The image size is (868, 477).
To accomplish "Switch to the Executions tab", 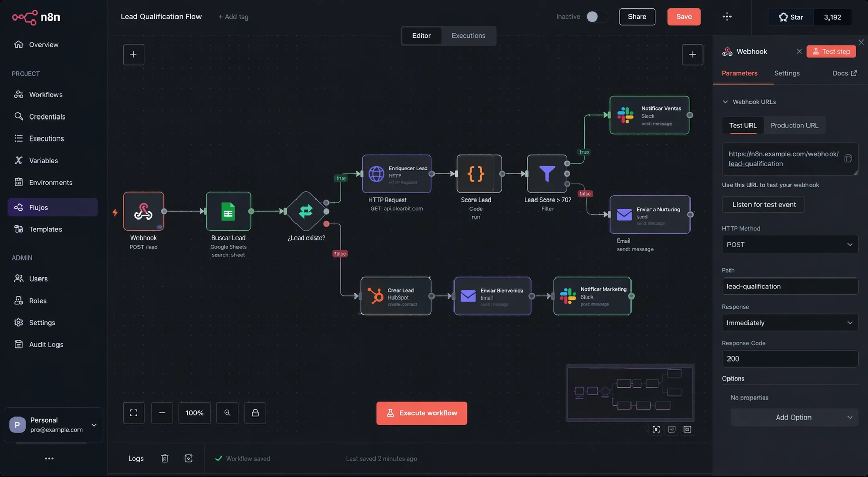I will point(468,36).
